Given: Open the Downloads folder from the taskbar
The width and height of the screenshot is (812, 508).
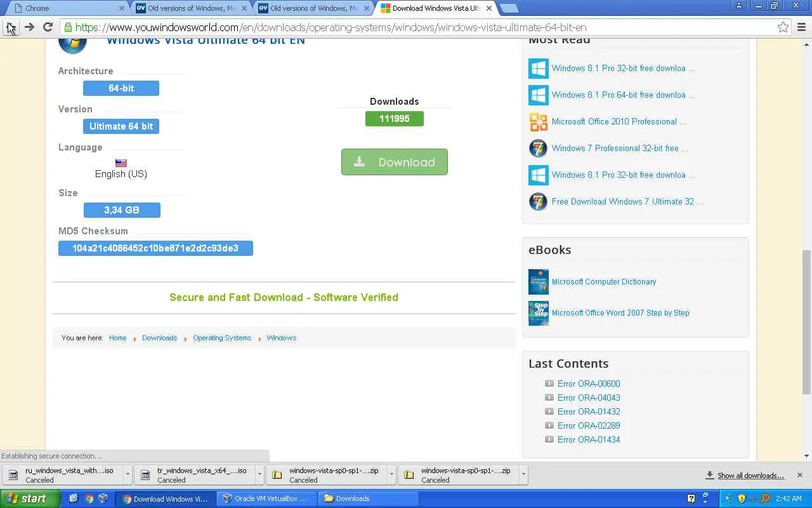Looking at the screenshot, I should coord(367,498).
